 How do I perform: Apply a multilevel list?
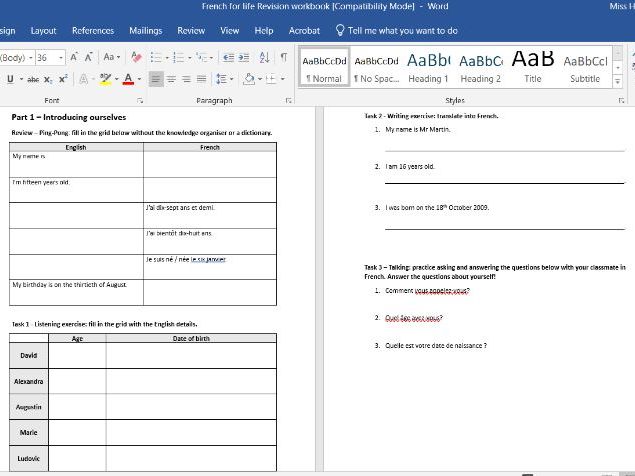coord(201,58)
